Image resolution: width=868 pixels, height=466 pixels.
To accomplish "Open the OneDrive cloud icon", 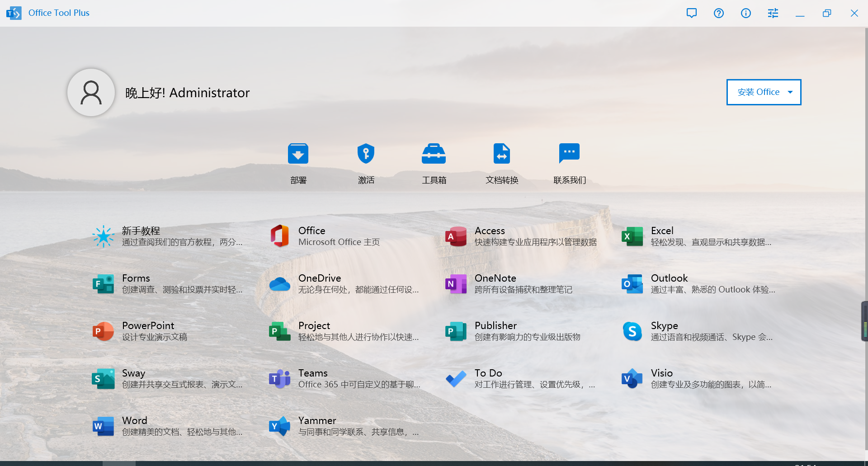I will 280,284.
